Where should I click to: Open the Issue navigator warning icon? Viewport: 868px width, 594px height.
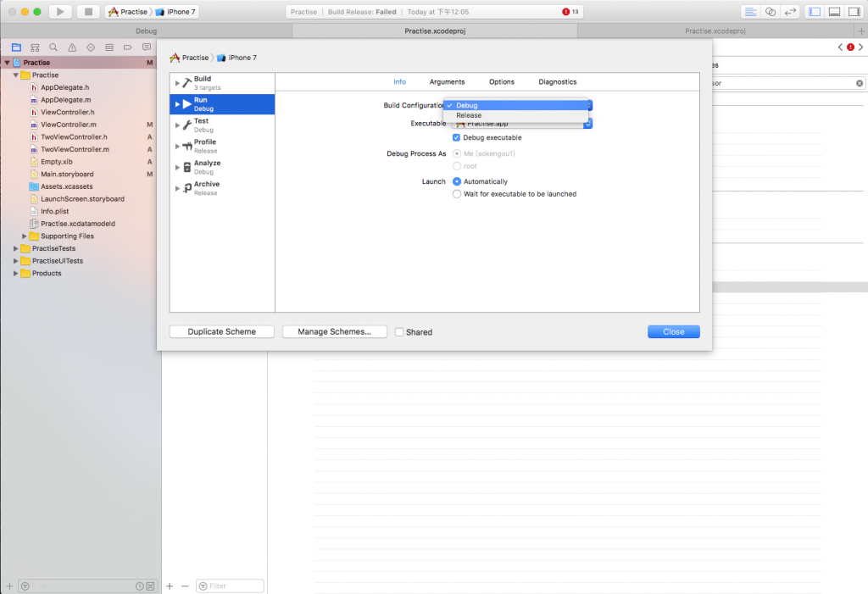point(72,47)
